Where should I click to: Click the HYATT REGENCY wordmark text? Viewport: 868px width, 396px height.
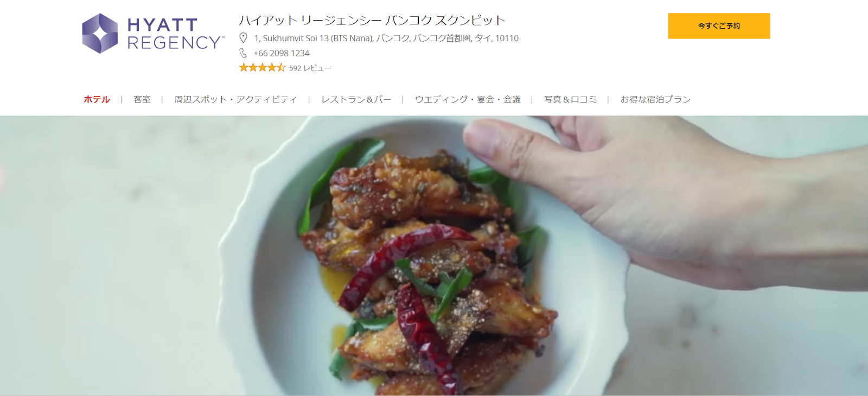click(x=176, y=34)
